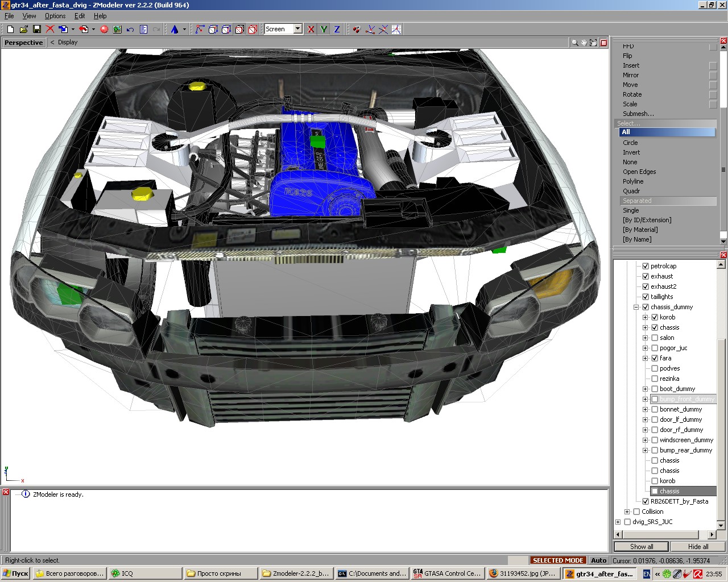Uncheck the petrolcap visibility checkbox

tap(646, 266)
